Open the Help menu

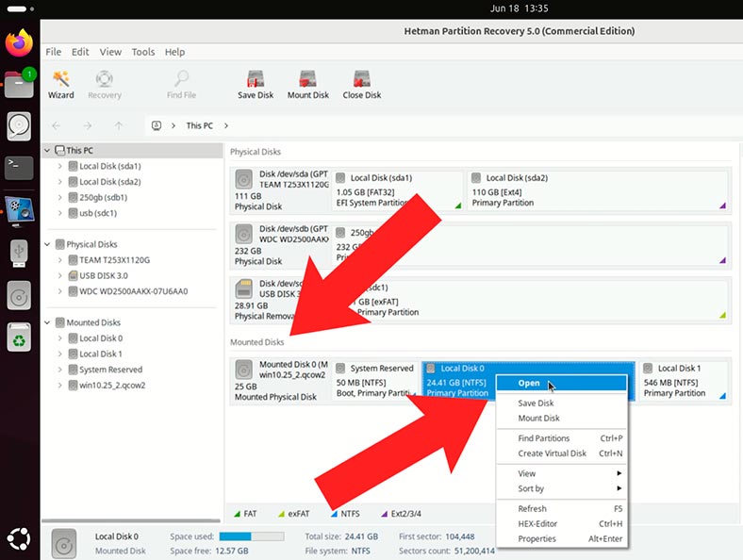(x=174, y=52)
